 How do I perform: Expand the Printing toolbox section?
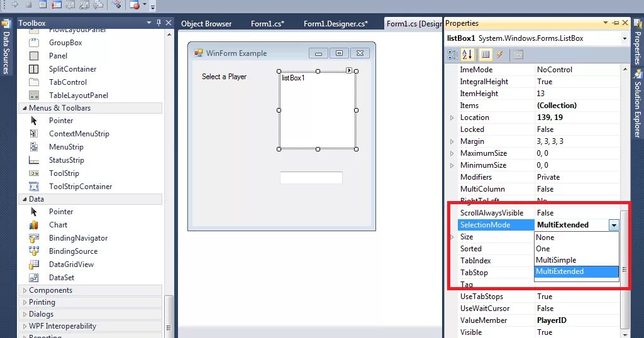[25, 302]
